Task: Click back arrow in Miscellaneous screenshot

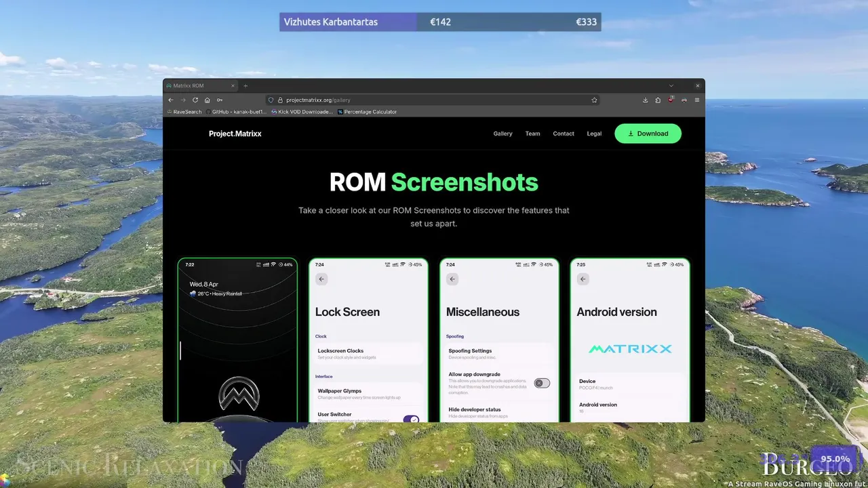Action: click(452, 279)
